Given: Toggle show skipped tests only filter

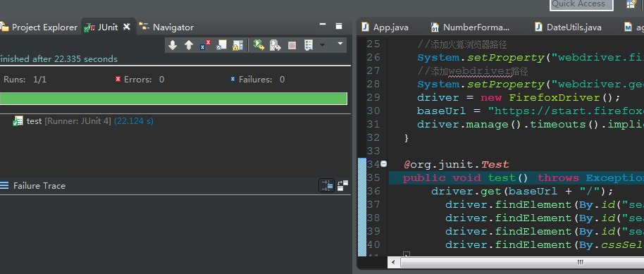Looking at the screenshot, I should 222,45.
